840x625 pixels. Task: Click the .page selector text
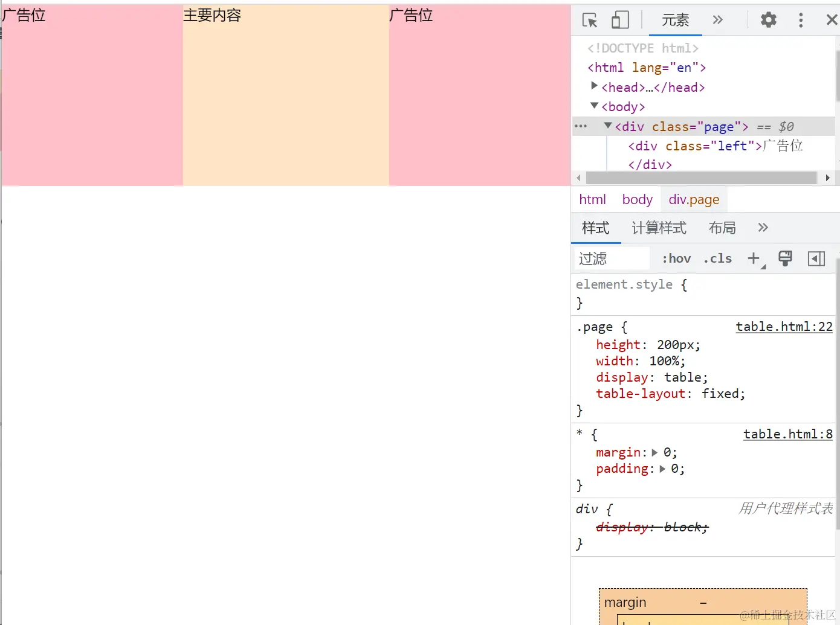(x=595, y=327)
